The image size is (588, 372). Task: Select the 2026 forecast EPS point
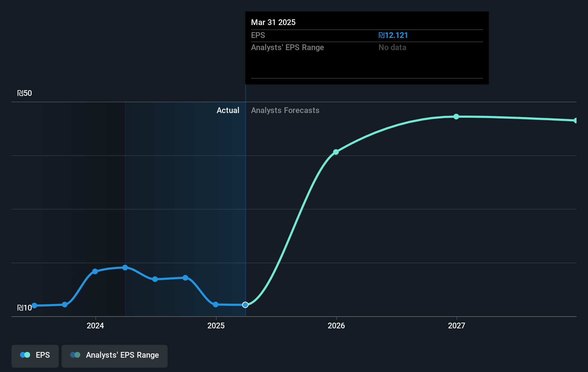[336, 152]
